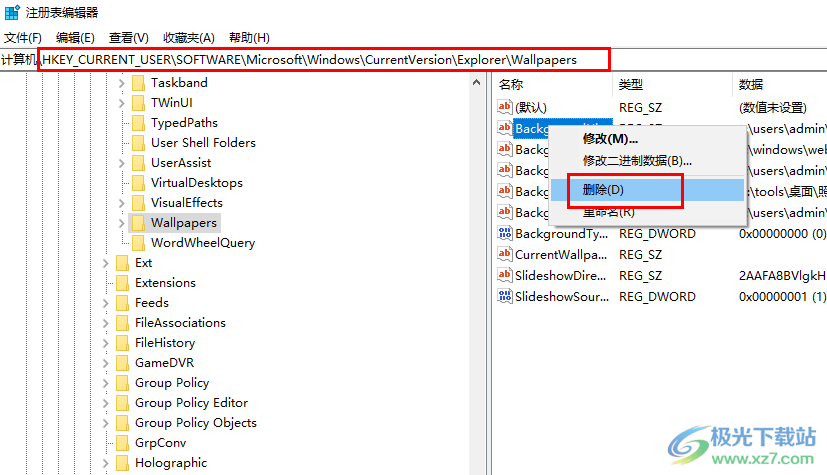
Task: Click the VirtualDesktops folder icon
Action: click(138, 183)
